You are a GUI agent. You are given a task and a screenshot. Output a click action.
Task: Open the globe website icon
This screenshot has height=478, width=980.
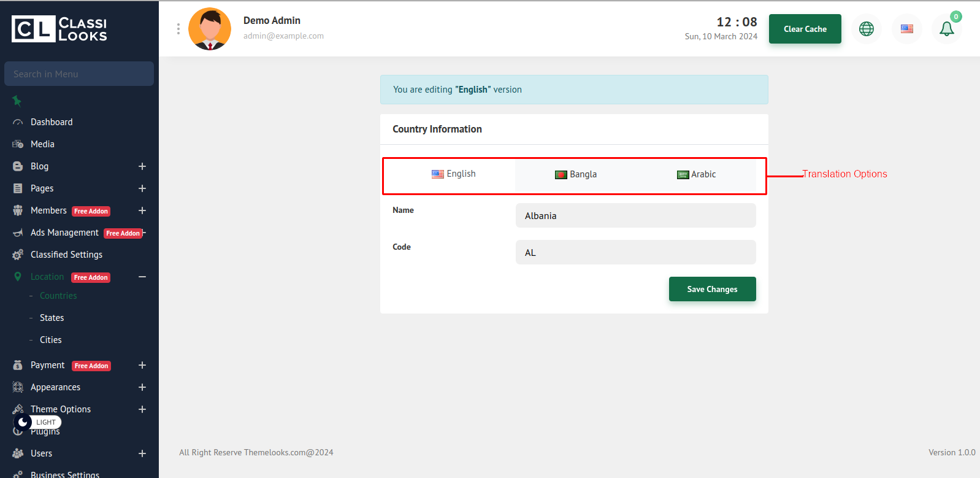[x=866, y=29]
